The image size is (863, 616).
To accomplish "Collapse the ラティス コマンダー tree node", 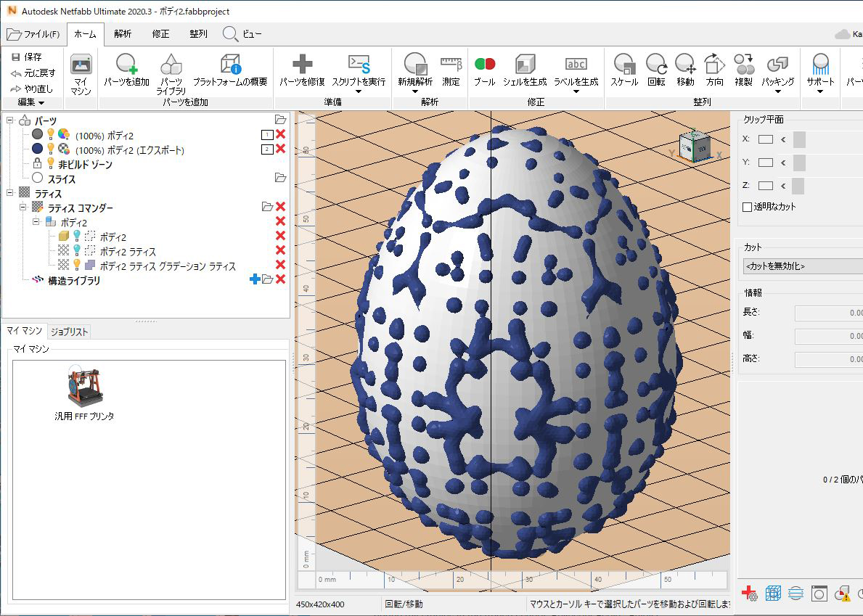I will click(x=23, y=208).
